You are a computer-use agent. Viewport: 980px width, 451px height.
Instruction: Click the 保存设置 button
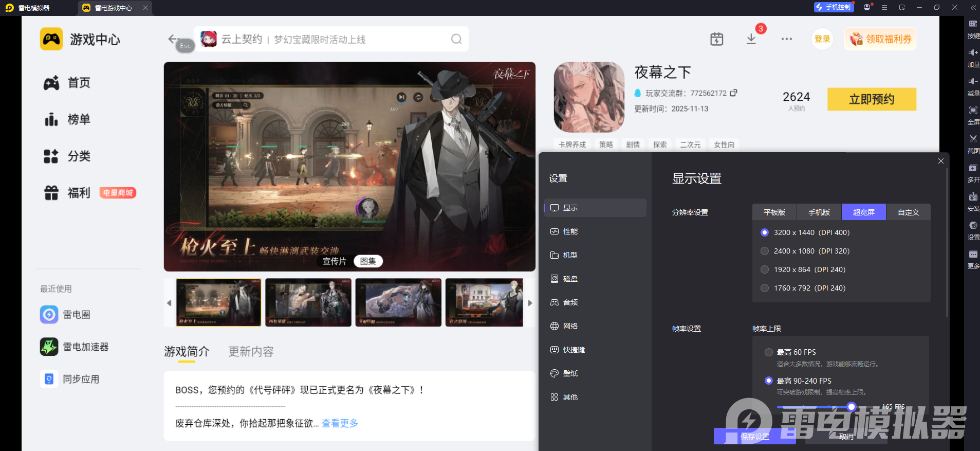click(x=755, y=437)
